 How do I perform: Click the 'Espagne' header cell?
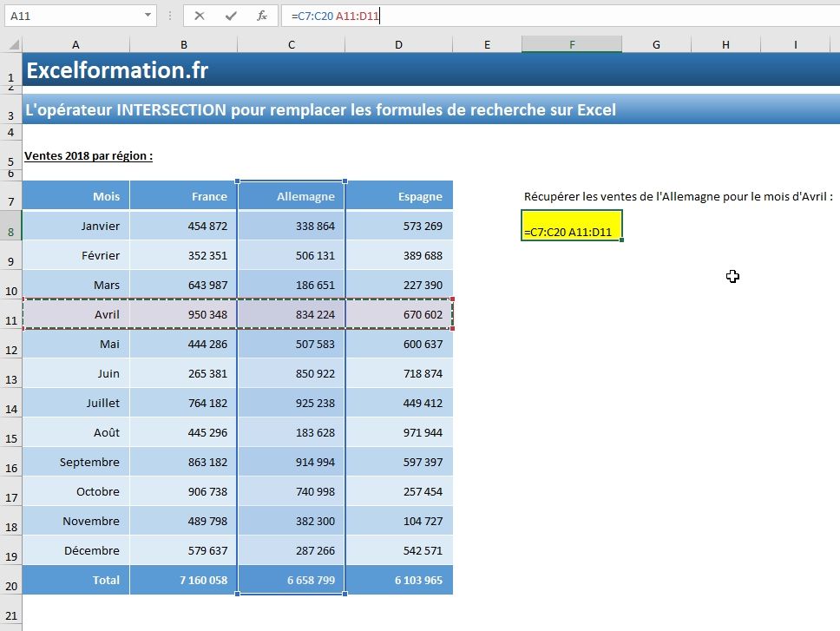[399, 196]
